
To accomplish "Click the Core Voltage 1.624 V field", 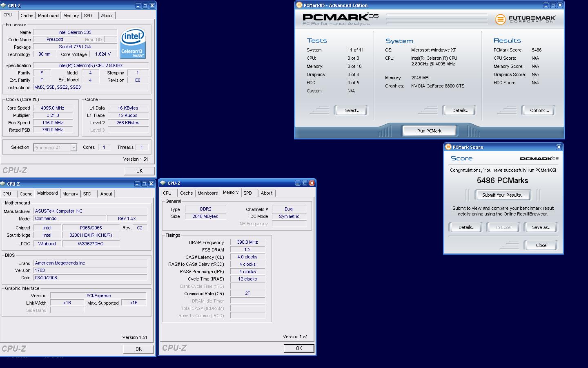I will pyautogui.click(x=103, y=54).
